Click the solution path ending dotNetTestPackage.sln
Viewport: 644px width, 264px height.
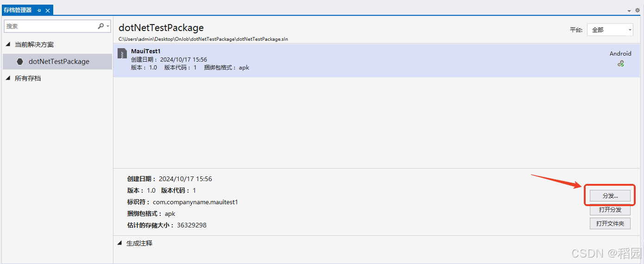pyautogui.click(x=203, y=39)
